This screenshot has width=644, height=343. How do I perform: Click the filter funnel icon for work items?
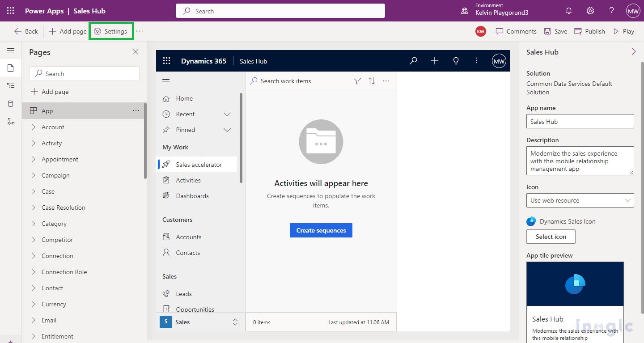[x=357, y=81]
